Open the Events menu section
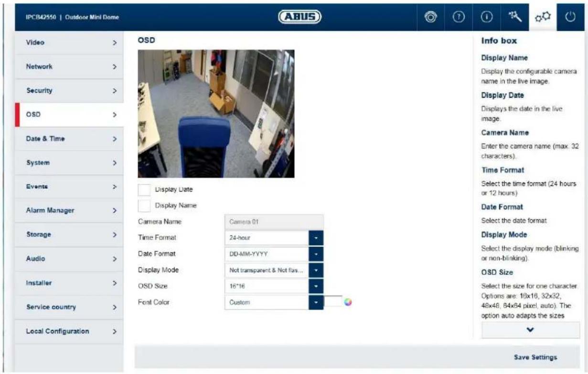The image size is (588, 374). pyautogui.click(x=69, y=187)
